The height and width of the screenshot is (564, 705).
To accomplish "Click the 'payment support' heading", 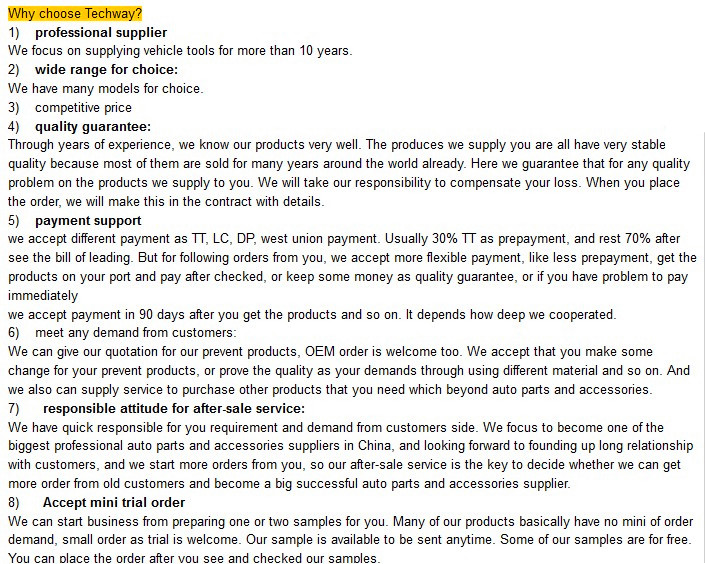I will (x=88, y=220).
